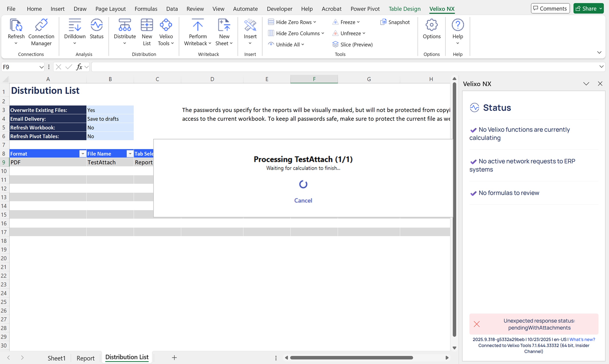Take a Snapshot of the workbook
The width and height of the screenshot is (609, 364).
click(x=395, y=22)
